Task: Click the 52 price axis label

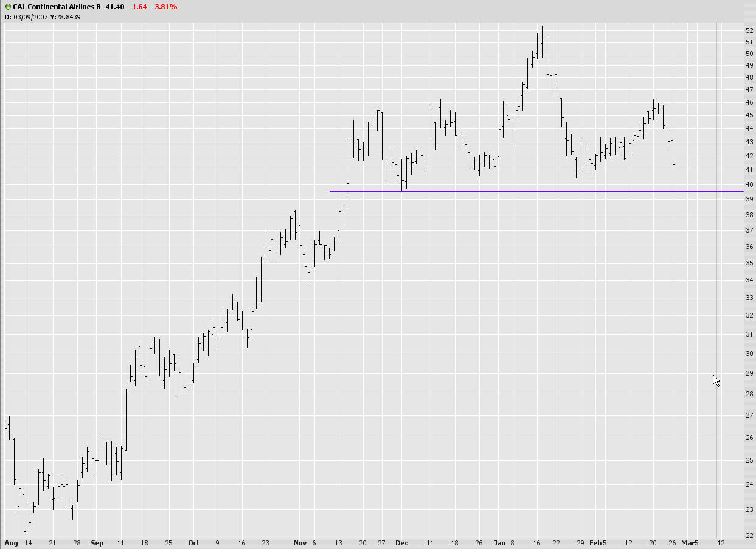Action: tap(749, 30)
